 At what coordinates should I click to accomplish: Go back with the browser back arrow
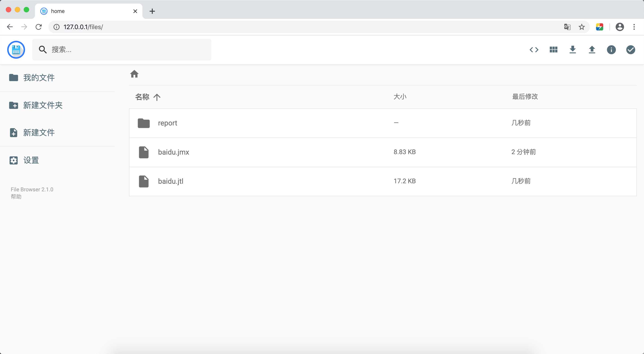[x=10, y=27]
